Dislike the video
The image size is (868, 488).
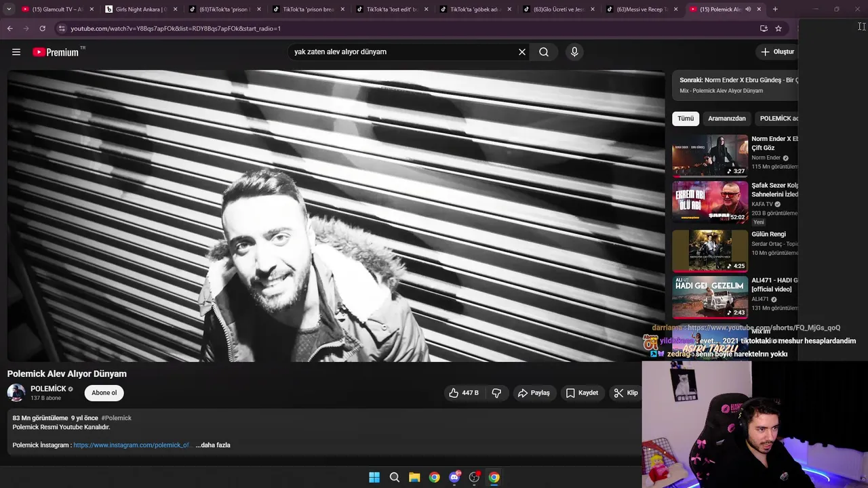[496, 392]
